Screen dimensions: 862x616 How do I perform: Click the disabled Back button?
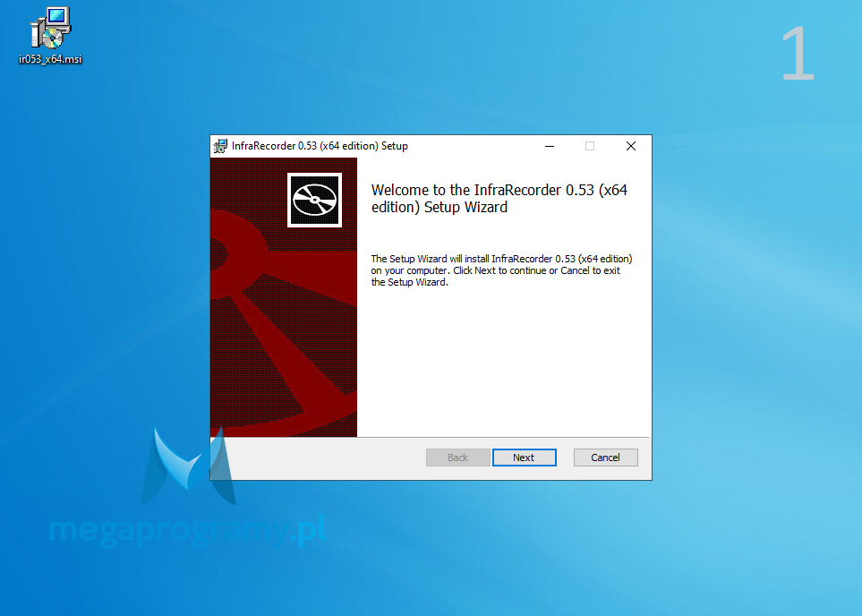[x=458, y=458]
